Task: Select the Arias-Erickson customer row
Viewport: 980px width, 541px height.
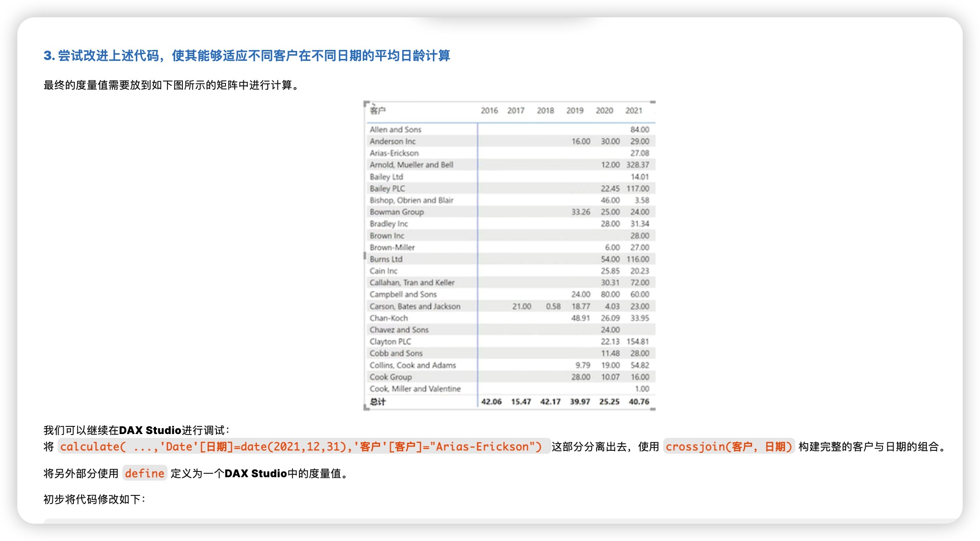Action: point(394,153)
